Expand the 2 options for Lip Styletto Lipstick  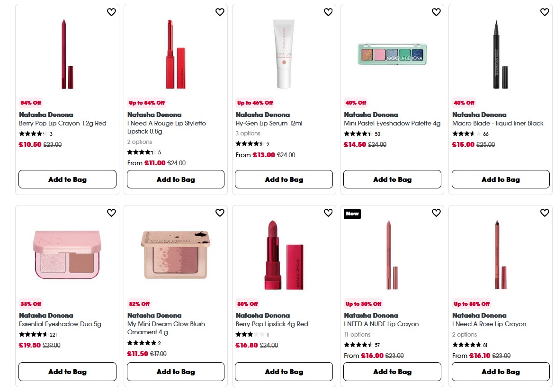click(140, 142)
